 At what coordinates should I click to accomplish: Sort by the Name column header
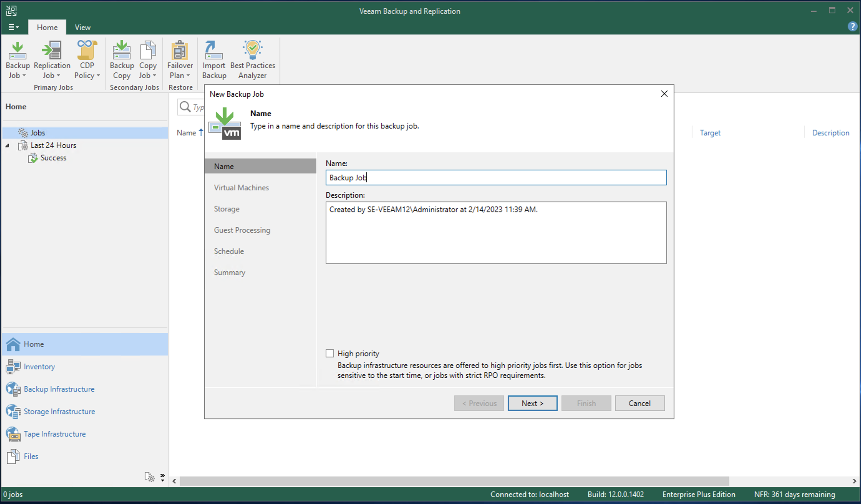(x=187, y=133)
